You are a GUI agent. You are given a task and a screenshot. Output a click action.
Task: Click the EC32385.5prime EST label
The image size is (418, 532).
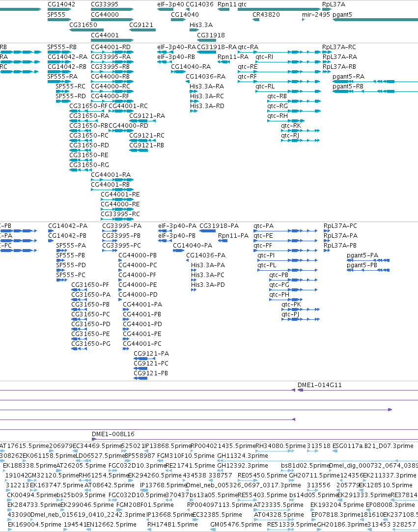(217, 515)
